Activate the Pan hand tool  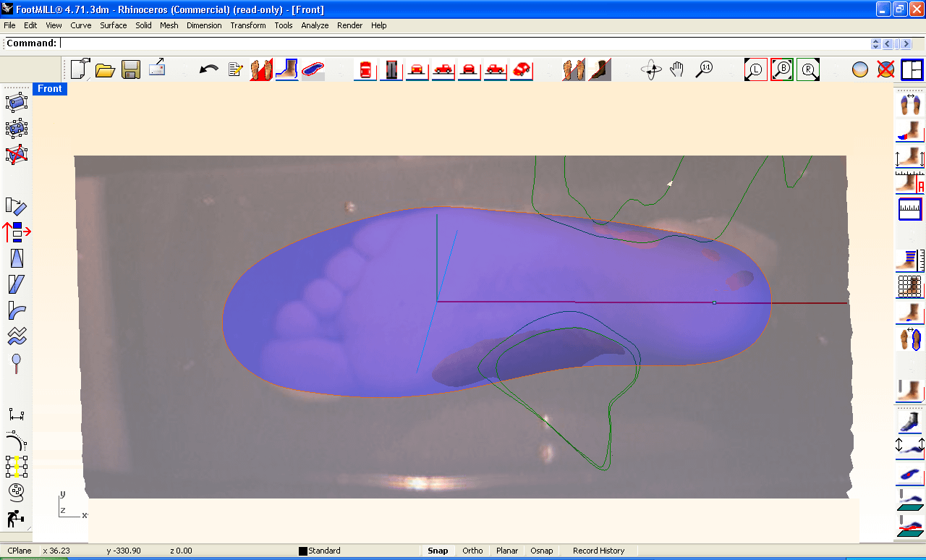[677, 69]
